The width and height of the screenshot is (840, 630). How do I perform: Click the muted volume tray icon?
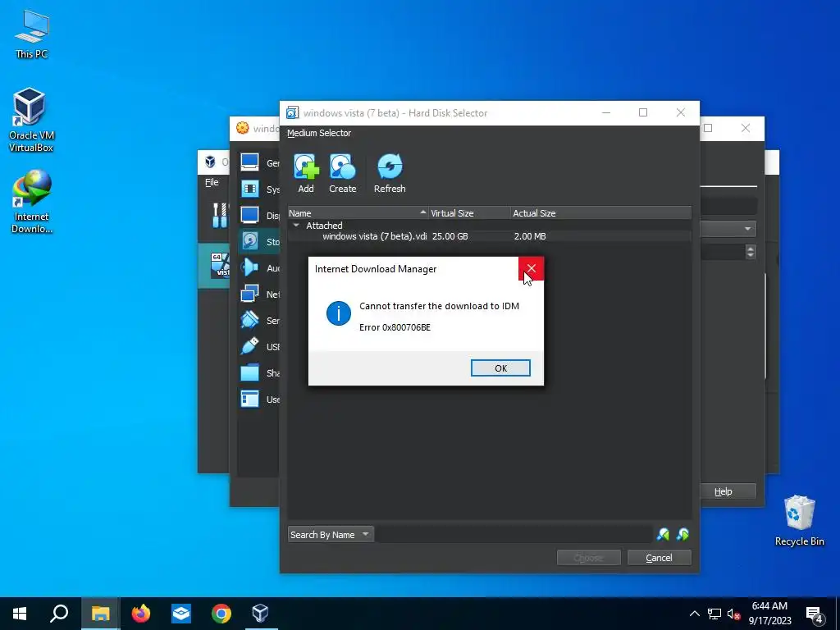[733, 614]
